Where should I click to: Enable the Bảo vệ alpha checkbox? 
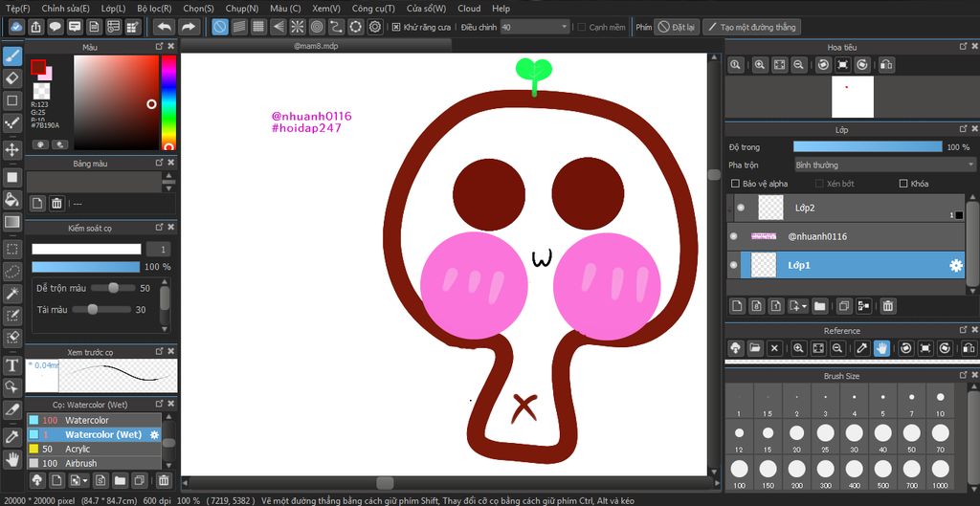pyautogui.click(x=735, y=184)
